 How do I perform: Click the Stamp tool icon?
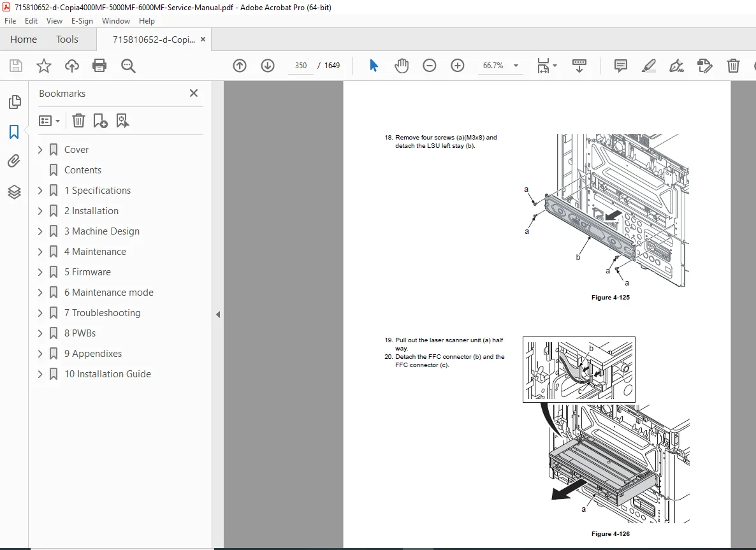point(704,66)
